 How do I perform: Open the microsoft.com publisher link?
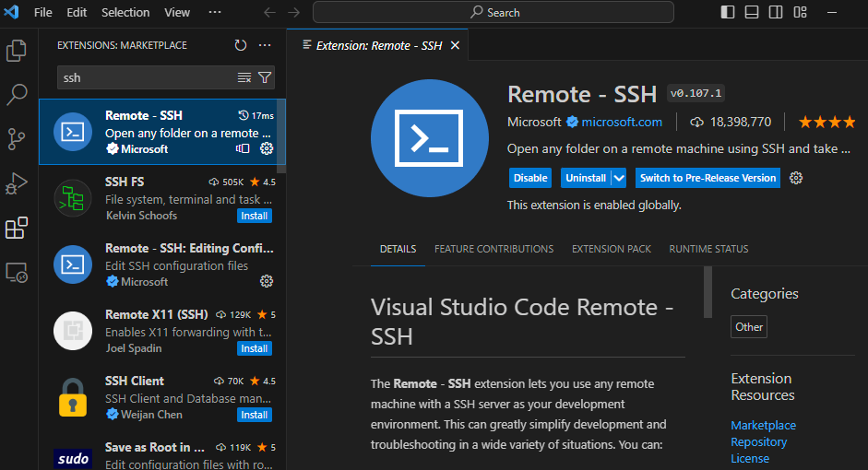(x=621, y=123)
